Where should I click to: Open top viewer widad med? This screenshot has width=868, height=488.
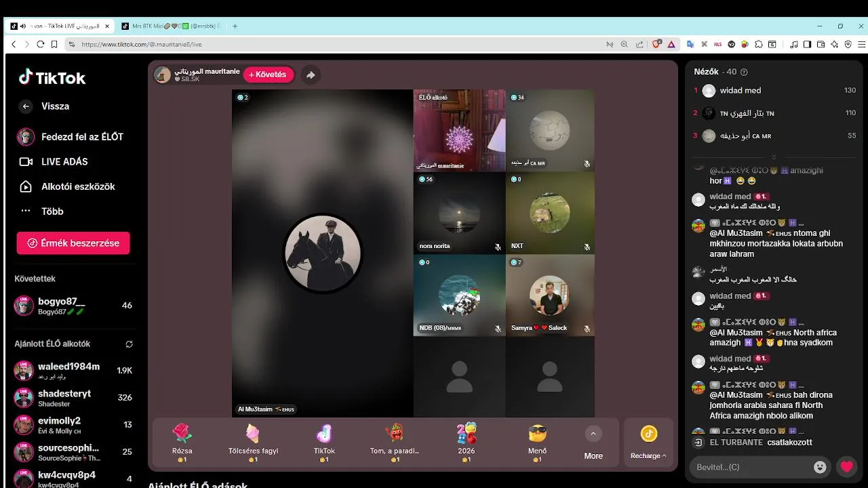click(774, 90)
